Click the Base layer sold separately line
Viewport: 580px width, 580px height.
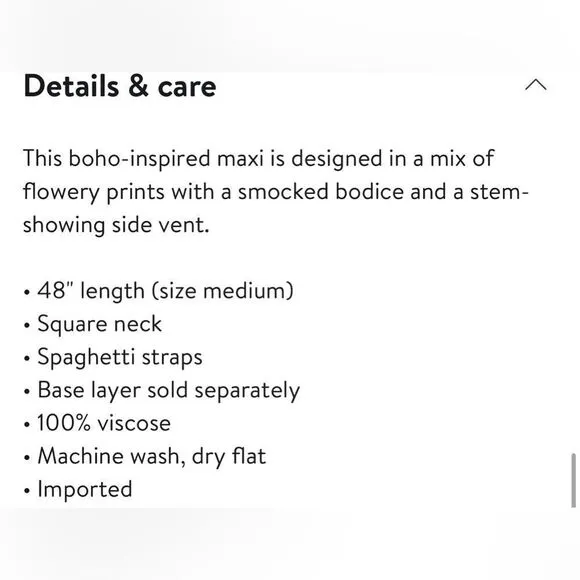[x=162, y=390]
